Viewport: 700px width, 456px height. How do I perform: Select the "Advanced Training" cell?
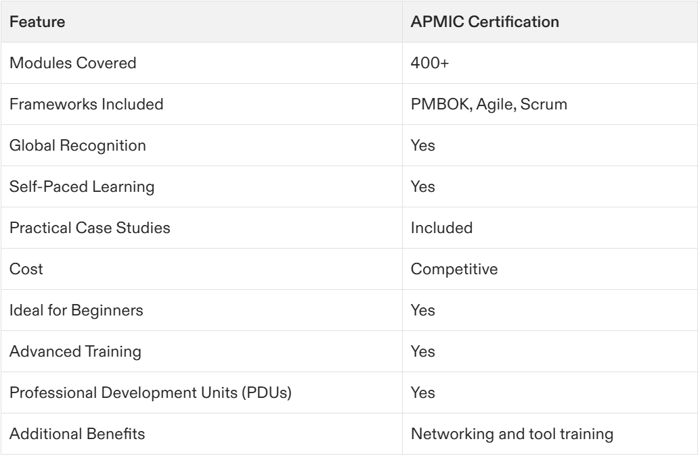click(x=75, y=351)
